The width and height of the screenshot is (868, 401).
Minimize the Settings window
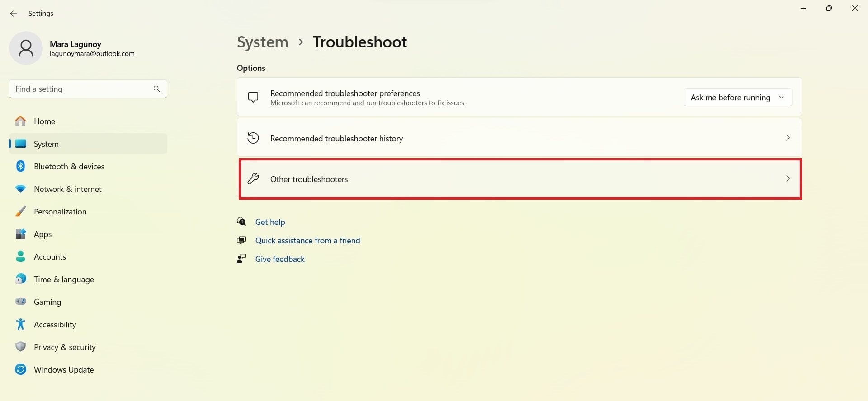pos(803,8)
